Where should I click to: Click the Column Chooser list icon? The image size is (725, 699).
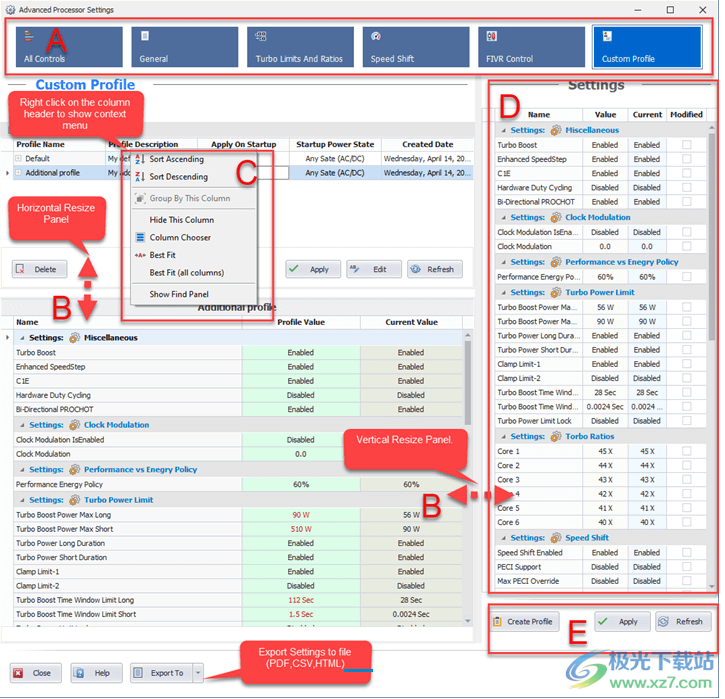[140, 237]
